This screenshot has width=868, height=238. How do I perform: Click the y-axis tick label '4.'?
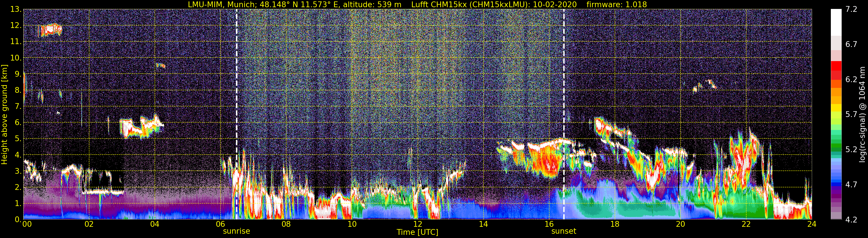pos(18,155)
